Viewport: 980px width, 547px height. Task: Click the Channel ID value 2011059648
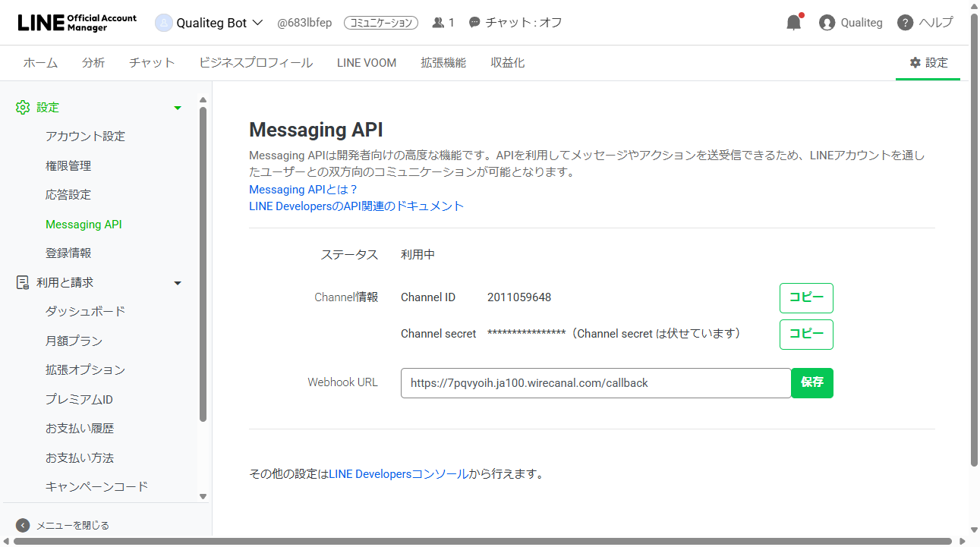click(519, 297)
